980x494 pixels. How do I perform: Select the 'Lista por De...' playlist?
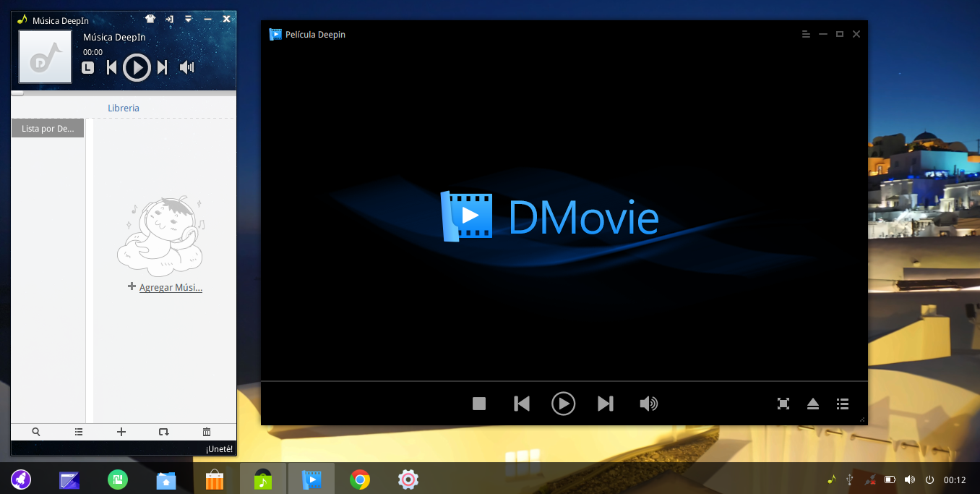pos(48,129)
